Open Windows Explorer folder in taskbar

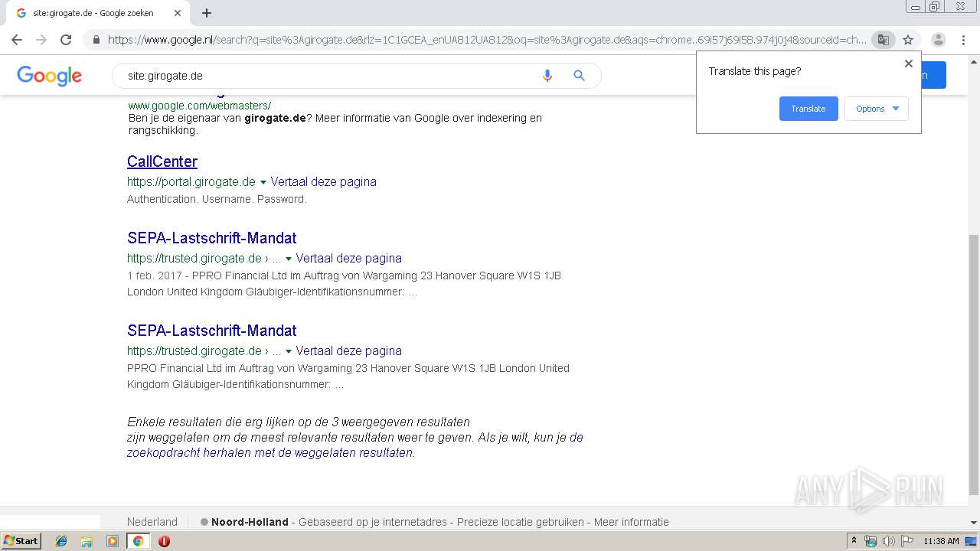87,541
